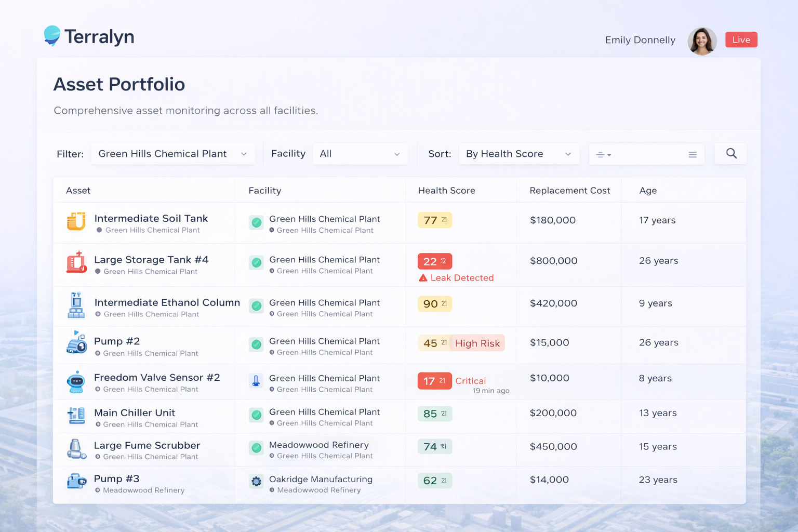Open the Facility dropdown set to All
This screenshot has height=532, width=798.
click(x=360, y=153)
